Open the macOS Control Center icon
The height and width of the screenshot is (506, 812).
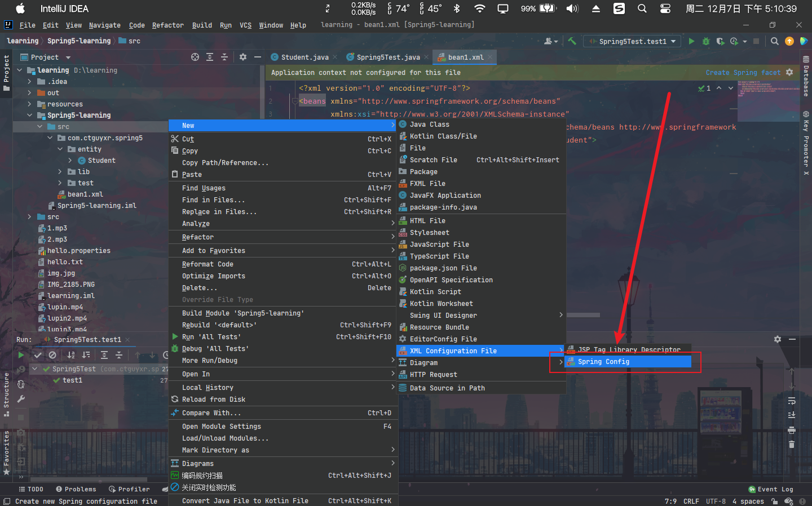[665, 8]
